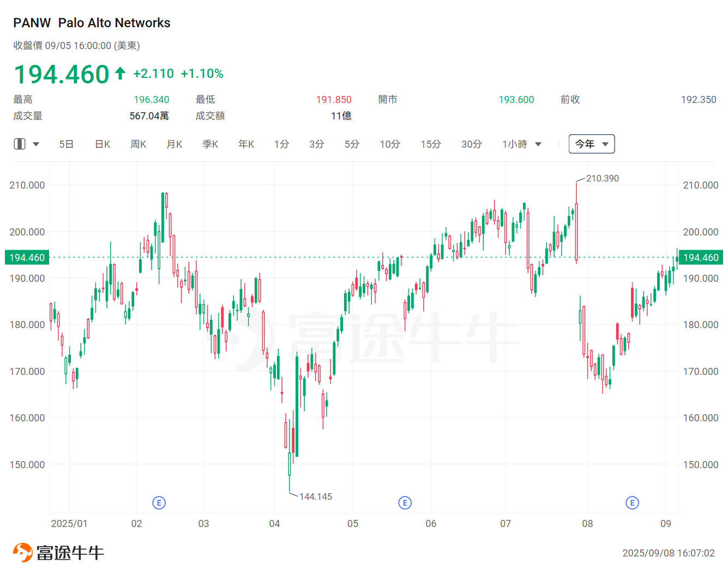
Task: Open the August earnings E marker
Action: click(632, 503)
